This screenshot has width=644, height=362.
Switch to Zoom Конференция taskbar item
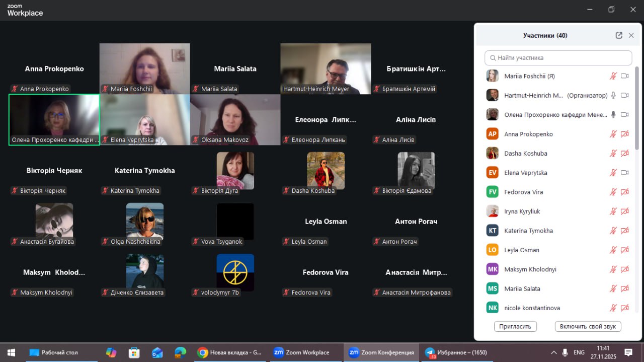(382, 352)
